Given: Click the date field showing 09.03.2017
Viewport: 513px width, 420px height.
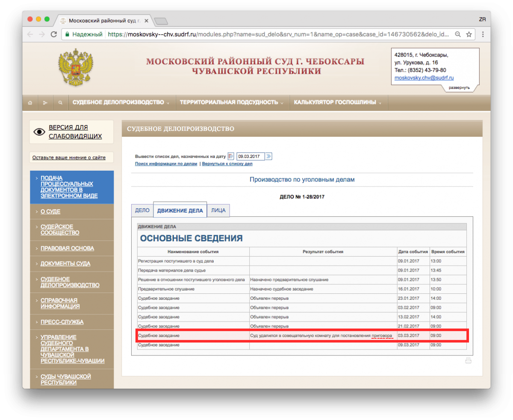Looking at the screenshot, I should tap(251, 157).
